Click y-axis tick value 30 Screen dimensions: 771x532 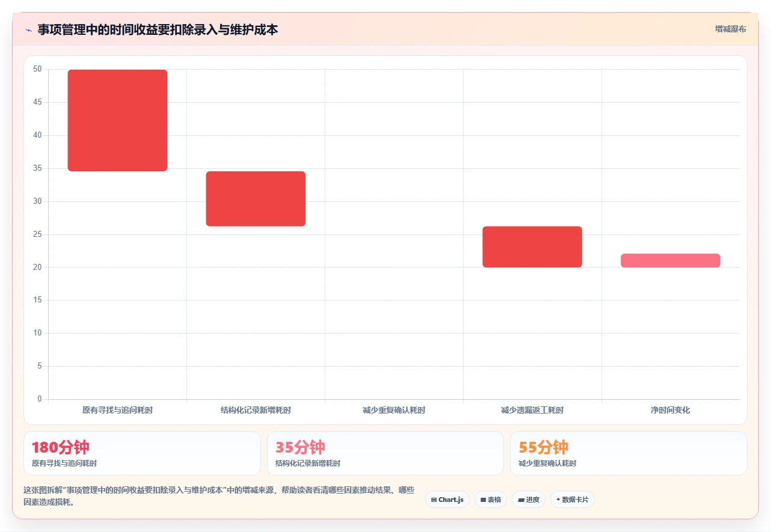37,201
